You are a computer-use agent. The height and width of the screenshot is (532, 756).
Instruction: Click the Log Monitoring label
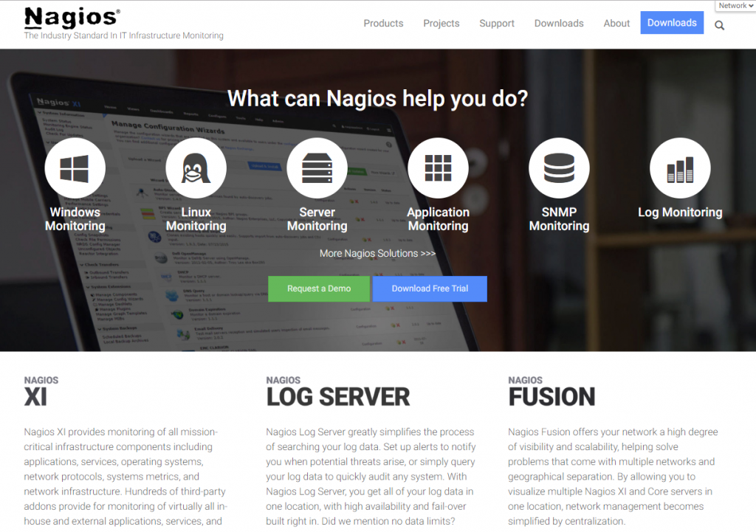pyautogui.click(x=680, y=213)
